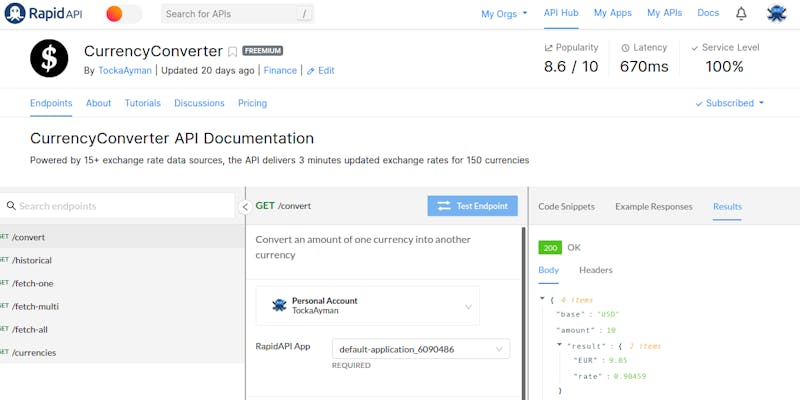Click the Popularity chart icon
The height and width of the screenshot is (400, 800).
point(548,47)
